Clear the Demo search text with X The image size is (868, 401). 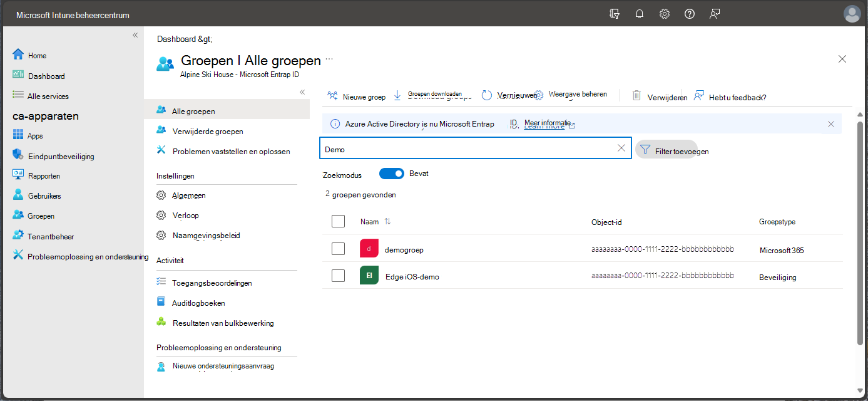coord(621,148)
